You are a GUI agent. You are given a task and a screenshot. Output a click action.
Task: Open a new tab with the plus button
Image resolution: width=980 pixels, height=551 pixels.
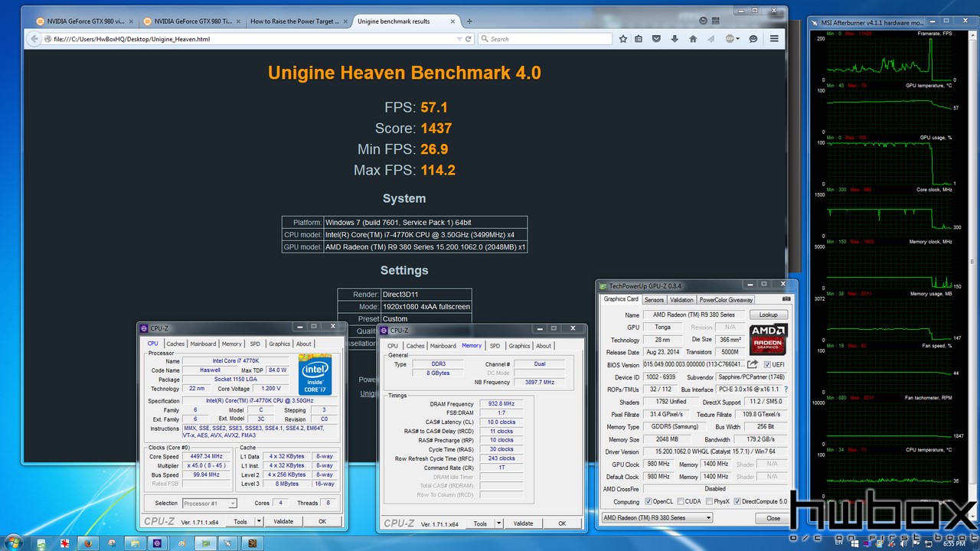469,21
